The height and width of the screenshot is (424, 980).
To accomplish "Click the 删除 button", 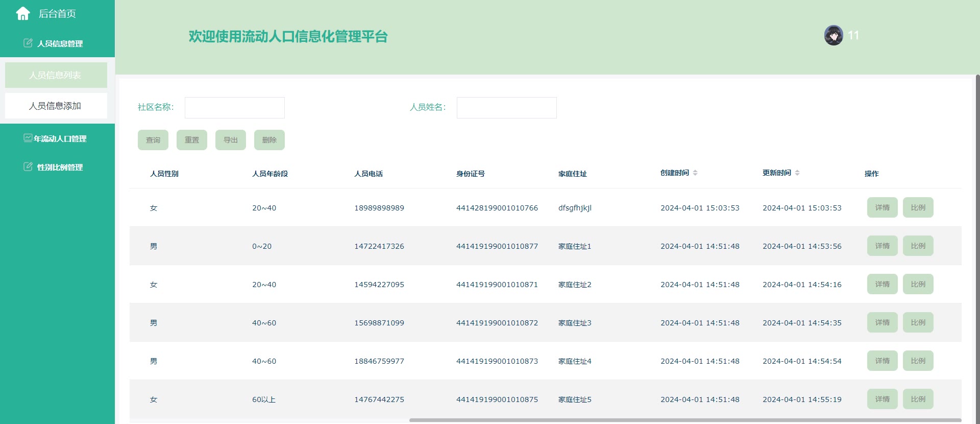I will tap(269, 140).
